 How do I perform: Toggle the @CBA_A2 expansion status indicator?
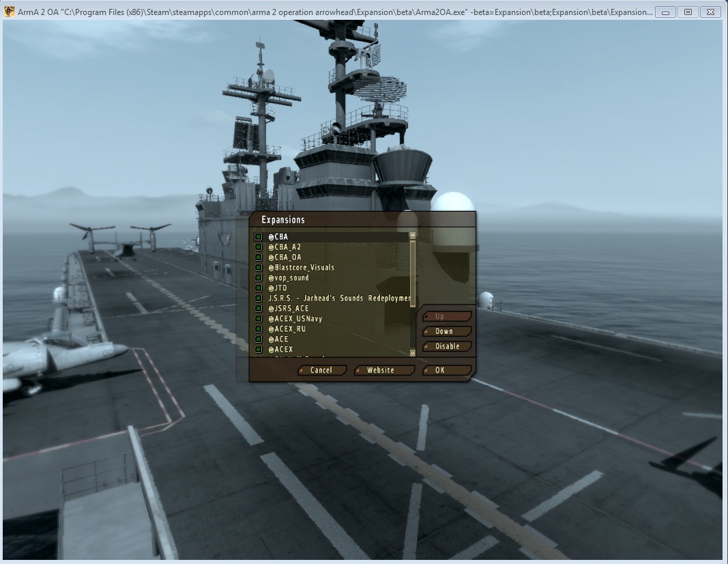click(259, 247)
